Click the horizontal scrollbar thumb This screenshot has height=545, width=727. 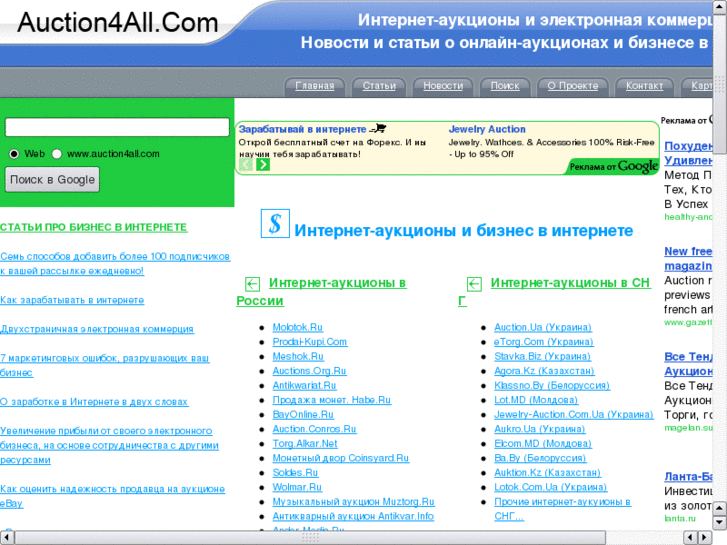click(311, 537)
